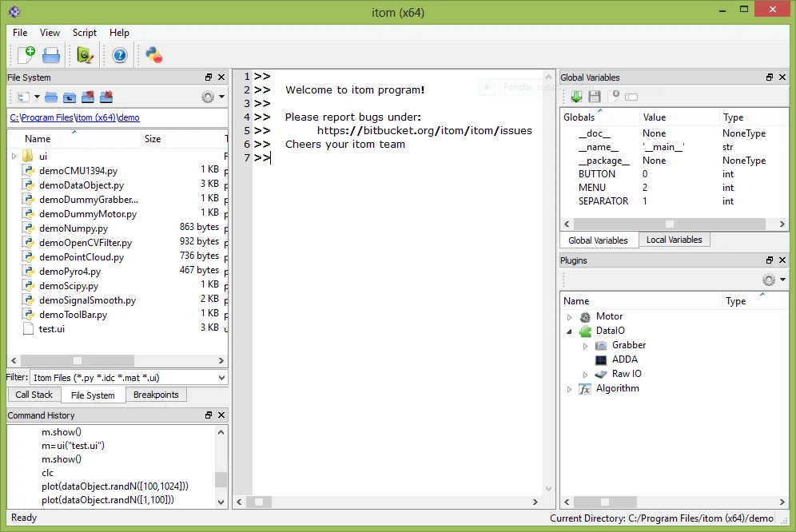This screenshot has height=532, width=796.
Task: Navigate up one folder level
Action: [x=70, y=97]
